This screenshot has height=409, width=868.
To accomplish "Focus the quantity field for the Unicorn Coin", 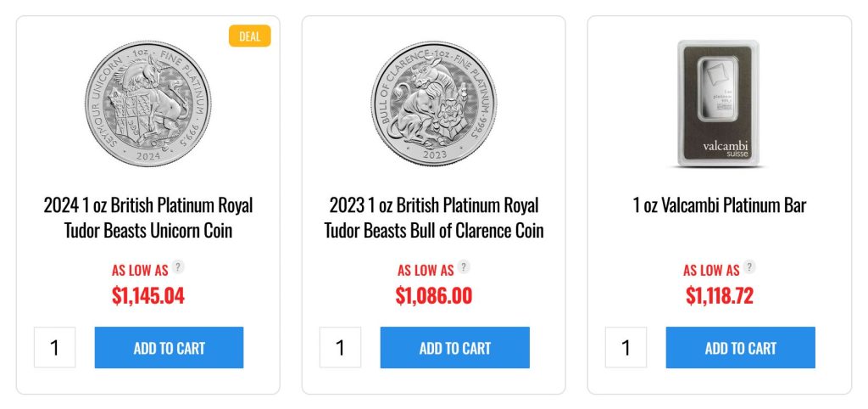I will [55, 348].
